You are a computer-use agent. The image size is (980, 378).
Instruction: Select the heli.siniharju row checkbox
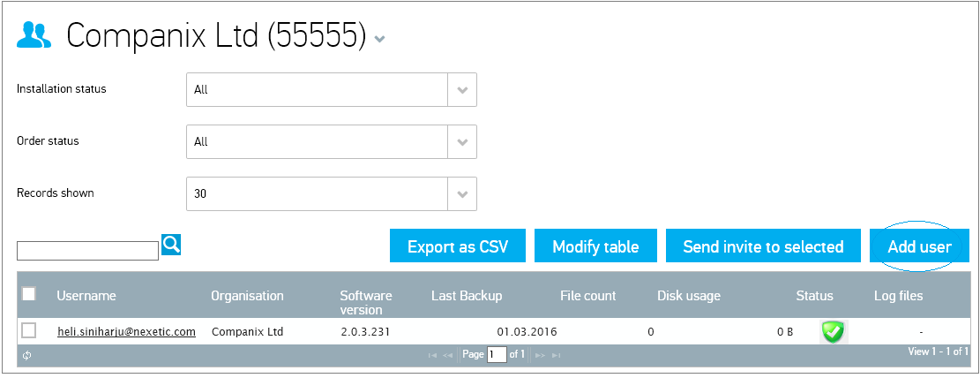coord(29,330)
